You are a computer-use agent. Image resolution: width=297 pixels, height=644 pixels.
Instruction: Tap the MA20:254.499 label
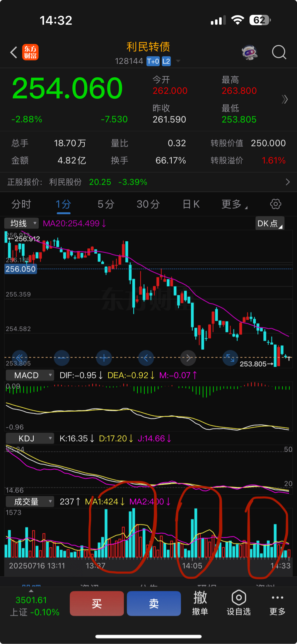click(74, 223)
